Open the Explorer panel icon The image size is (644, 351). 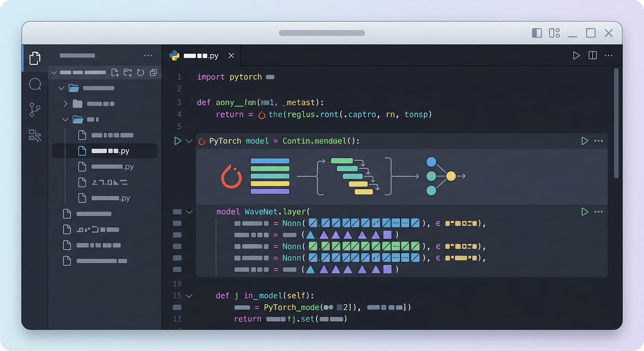(x=35, y=58)
